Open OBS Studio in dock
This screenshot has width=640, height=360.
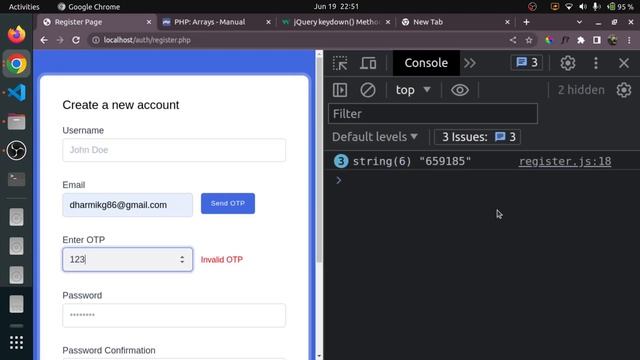(16, 151)
